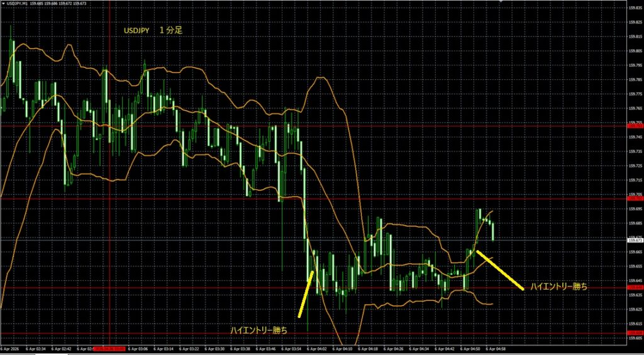Screen dimensions: 644x355
Task: Click the '6 Apr 2026' time axis label
Action: click(11, 349)
